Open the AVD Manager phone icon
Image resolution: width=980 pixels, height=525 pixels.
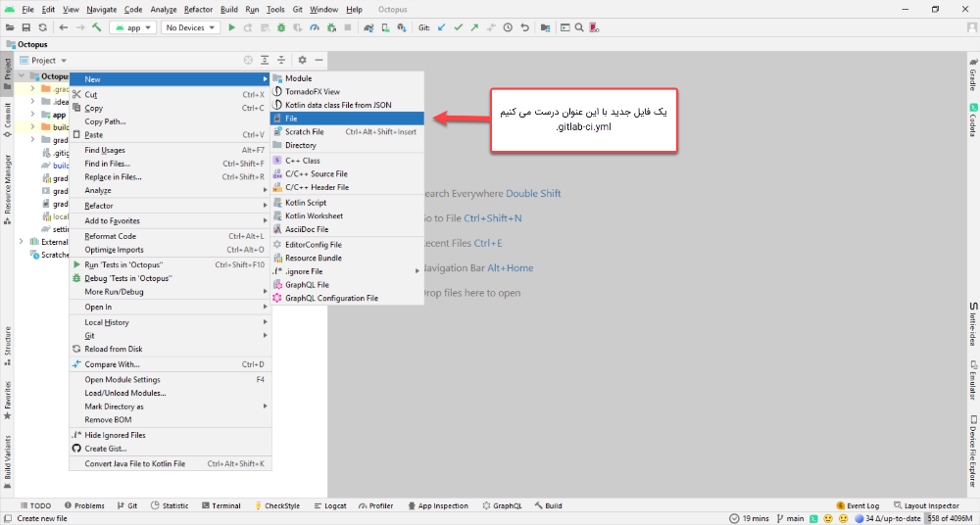(385, 27)
